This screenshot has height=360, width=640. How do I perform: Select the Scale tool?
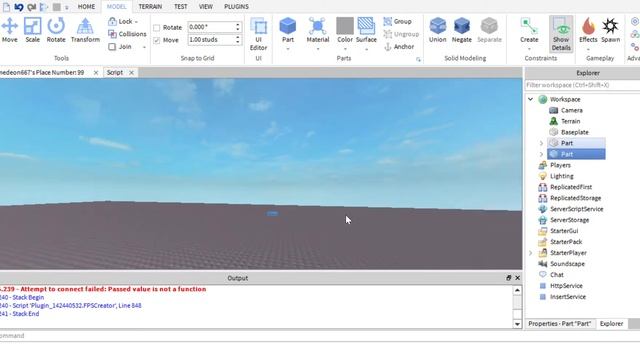click(33, 30)
